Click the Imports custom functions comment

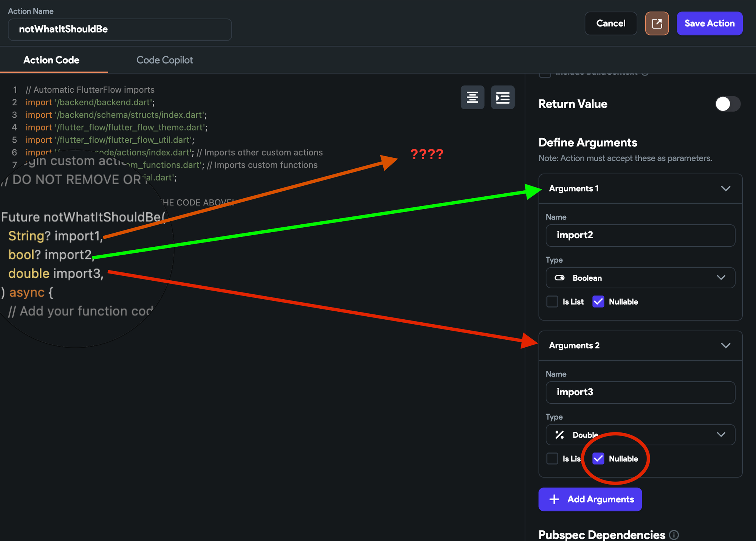point(262,165)
